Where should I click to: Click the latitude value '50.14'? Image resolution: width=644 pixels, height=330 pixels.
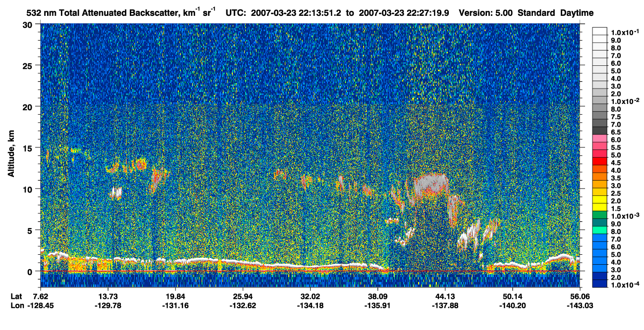(512, 296)
